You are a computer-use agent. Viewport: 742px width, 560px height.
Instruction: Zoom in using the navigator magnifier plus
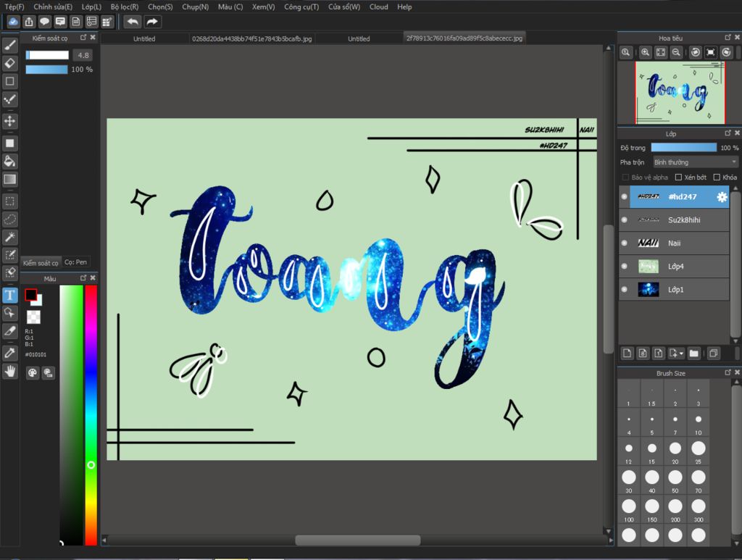pyautogui.click(x=645, y=52)
